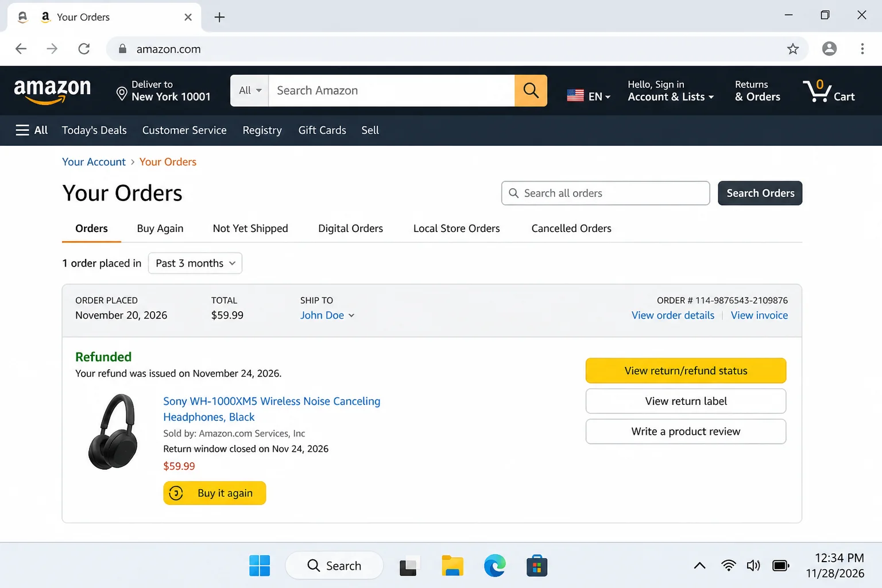Focus the Search all orders field

[x=606, y=194]
